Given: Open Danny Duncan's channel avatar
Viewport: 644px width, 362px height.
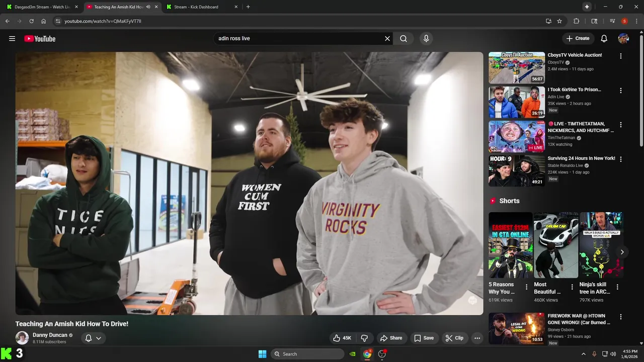Looking at the screenshot, I should (x=22, y=338).
